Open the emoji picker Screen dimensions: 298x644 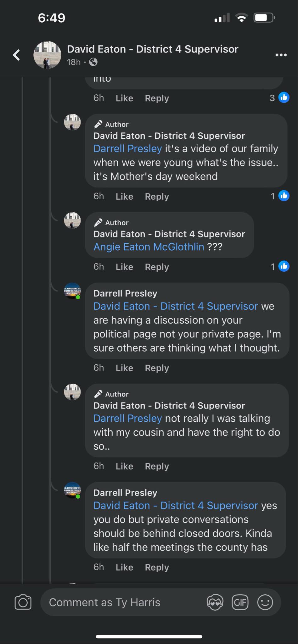tap(265, 602)
